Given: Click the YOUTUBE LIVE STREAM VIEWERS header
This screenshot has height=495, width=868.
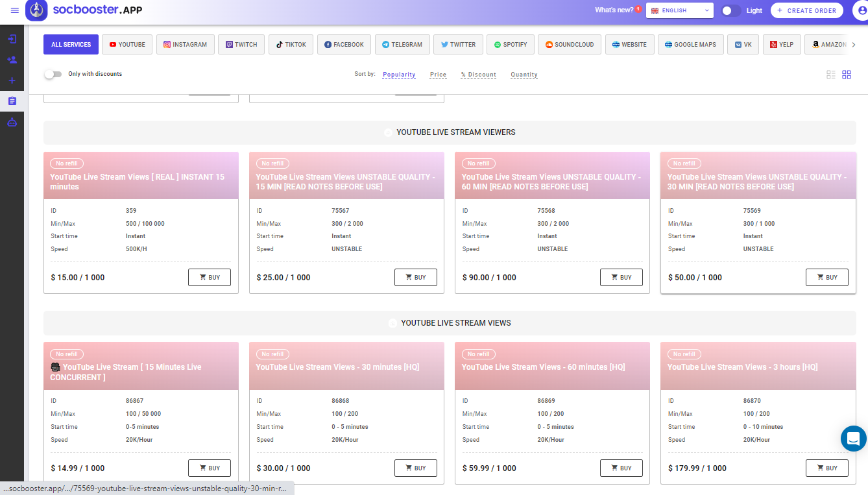Looking at the screenshot, I should click(x=456, y=132).
